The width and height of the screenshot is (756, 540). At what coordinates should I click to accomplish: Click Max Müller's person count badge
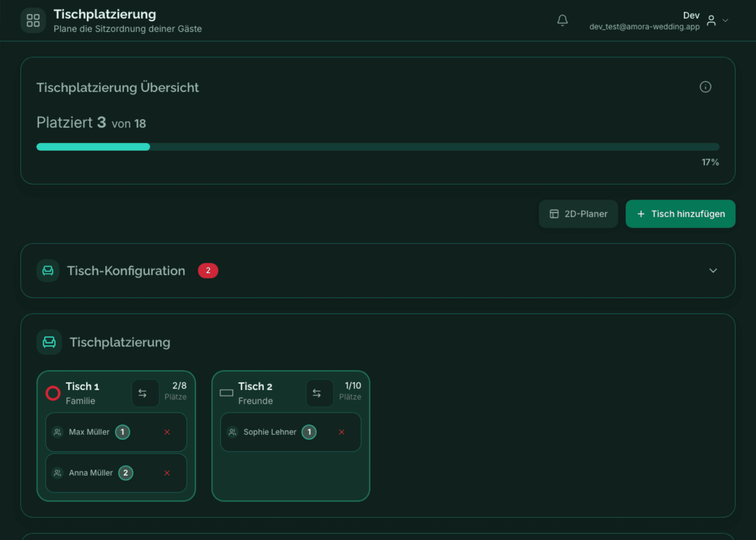click(122, 432)
